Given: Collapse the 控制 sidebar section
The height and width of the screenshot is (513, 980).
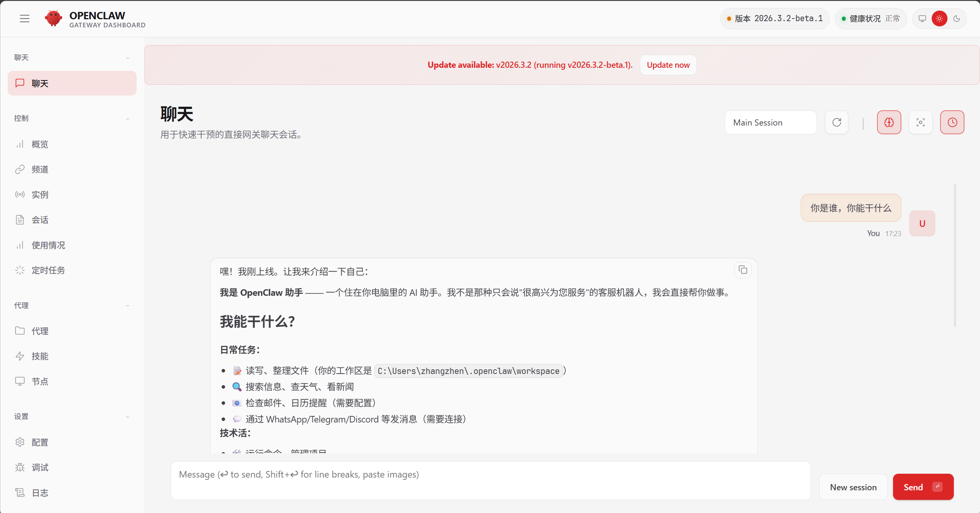Looking at the screenshot, I should pyautogui.click(x=127, y=119).
